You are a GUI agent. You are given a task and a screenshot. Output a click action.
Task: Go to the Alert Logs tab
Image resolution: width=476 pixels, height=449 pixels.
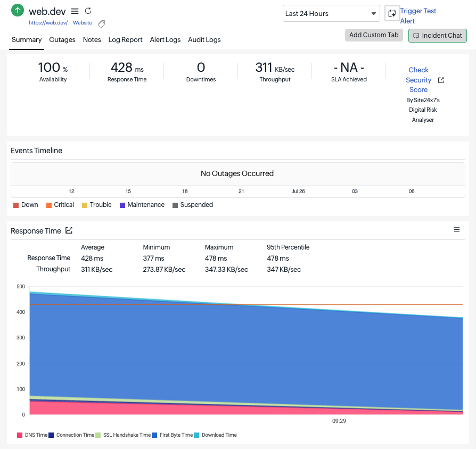(165, 40)
